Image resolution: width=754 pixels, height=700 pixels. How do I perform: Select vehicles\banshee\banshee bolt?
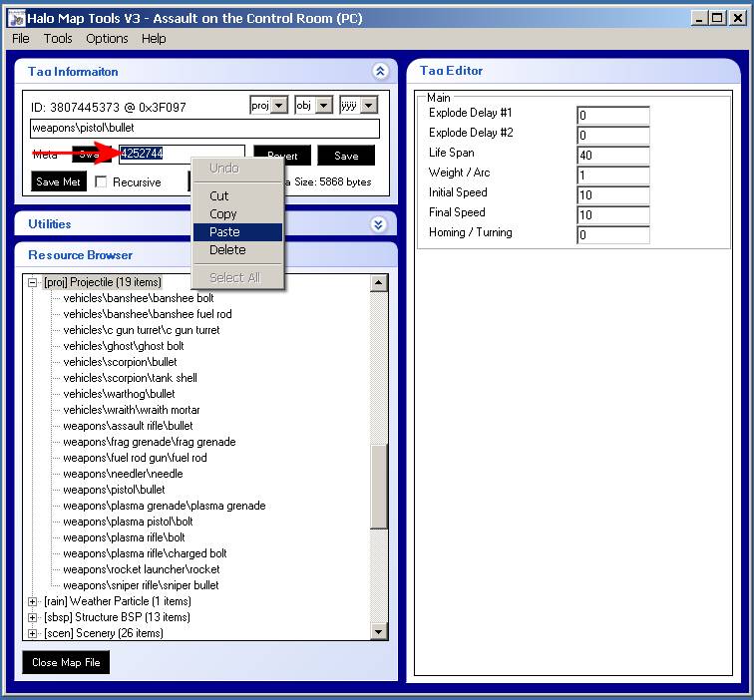[x=139, y=298]
